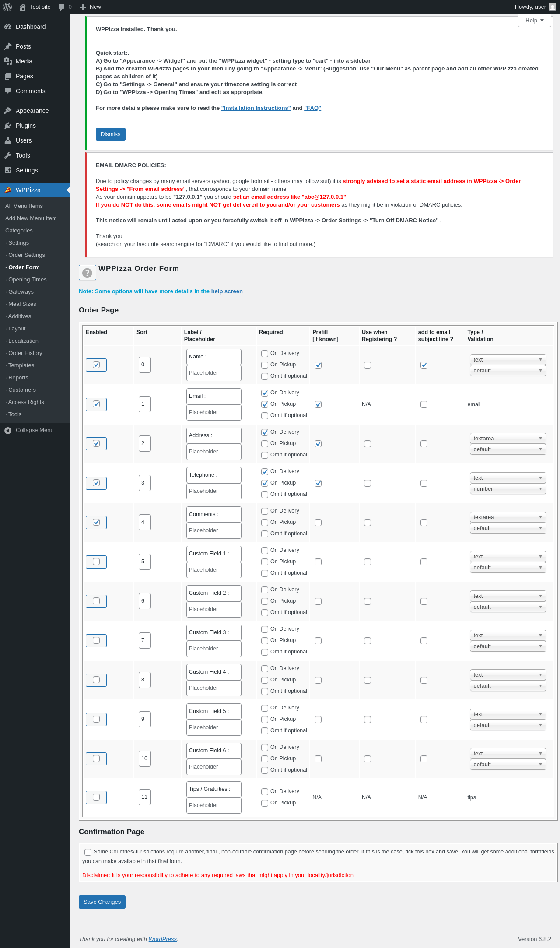560x948 pixels.
Task: Open Opening Times submenu item
Action: click(x=27, y=280)
